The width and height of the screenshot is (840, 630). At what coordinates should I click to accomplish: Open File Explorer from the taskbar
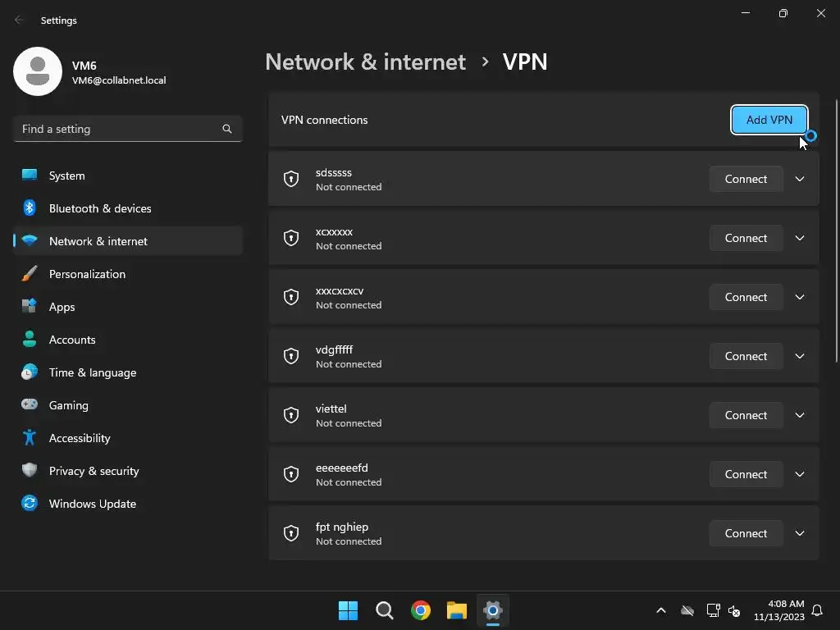pos(457,610)
